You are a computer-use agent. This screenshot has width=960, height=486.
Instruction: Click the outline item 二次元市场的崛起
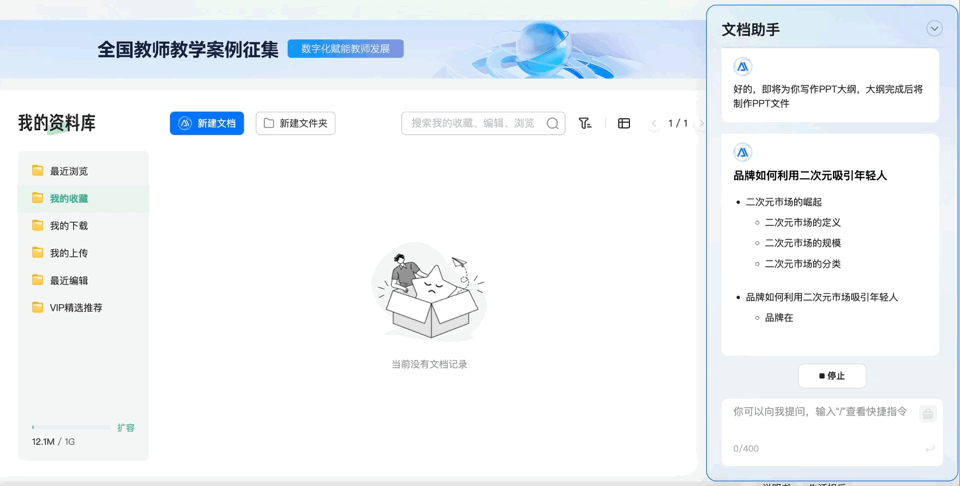(784, 202)
